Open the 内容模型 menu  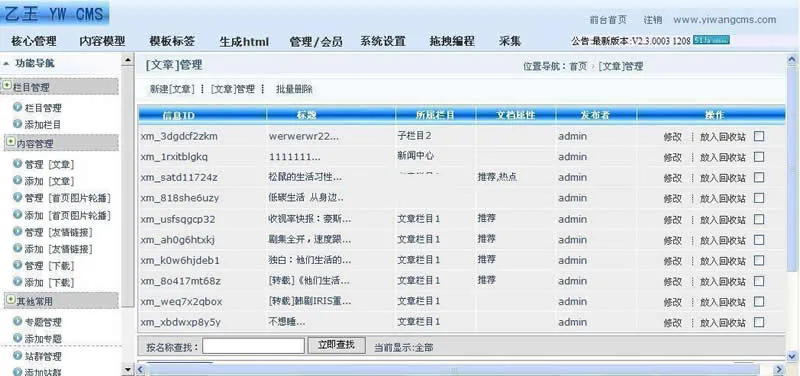[x=102, y=41]
